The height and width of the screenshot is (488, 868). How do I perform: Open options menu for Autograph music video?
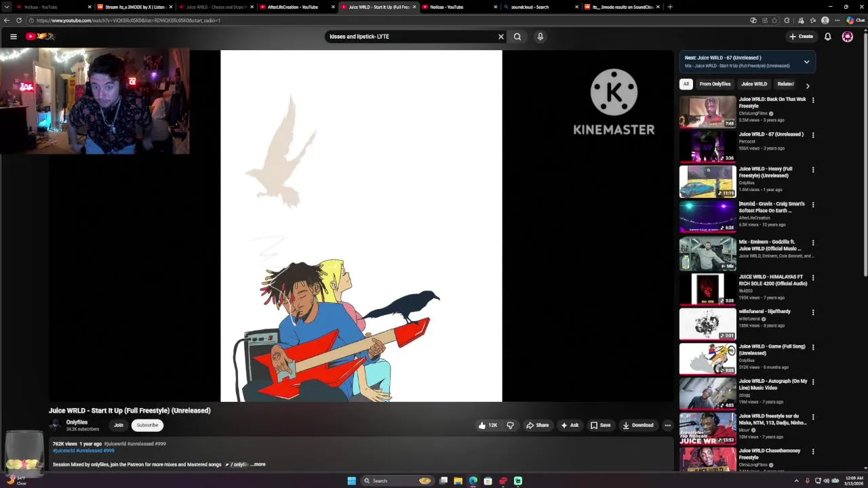click(813, 382)
